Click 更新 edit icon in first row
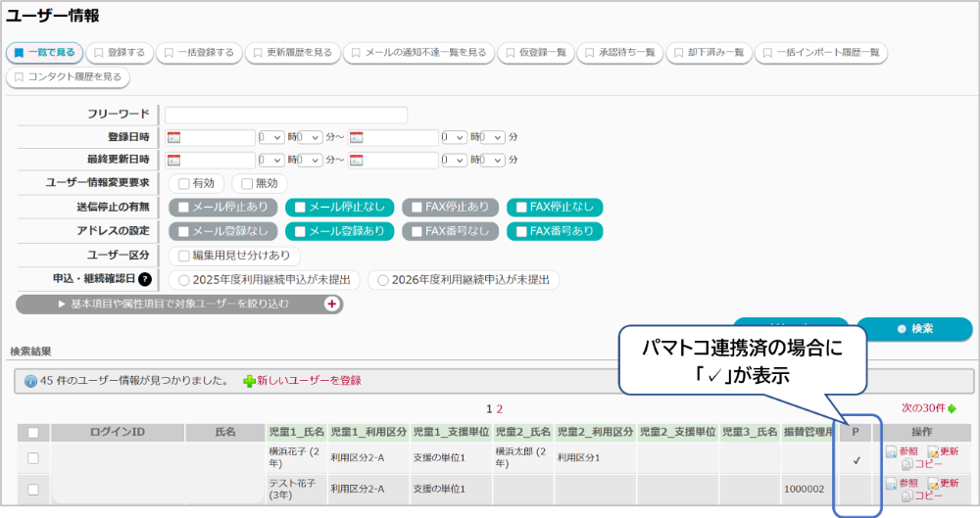The image size is (980, 518). coord(932,452)
